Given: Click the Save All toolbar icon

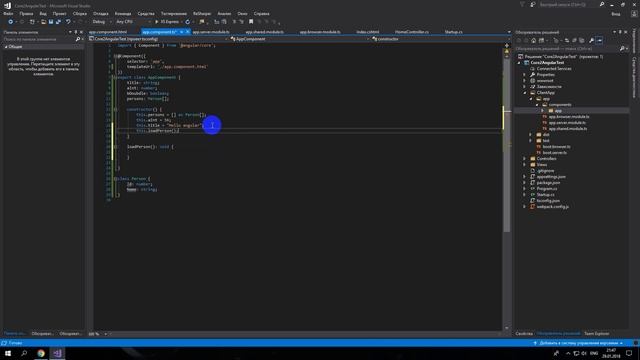Looking at the screenshot, I should [x=58, y=22].
